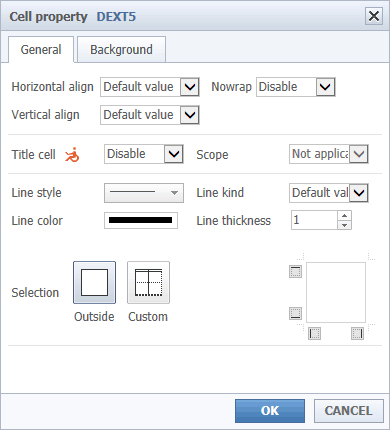Open the Title cell dropdown
The height and width of the screenshot is (430, 390).
[x=144, y=154]
